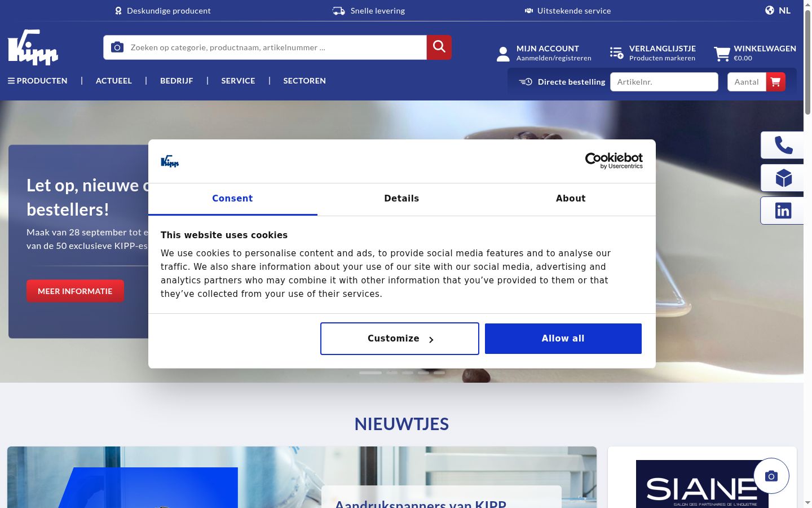Click the Deskundige producent badge icon
The width and height of the screenshot is (812, 508).
click(x=118, y=11)
